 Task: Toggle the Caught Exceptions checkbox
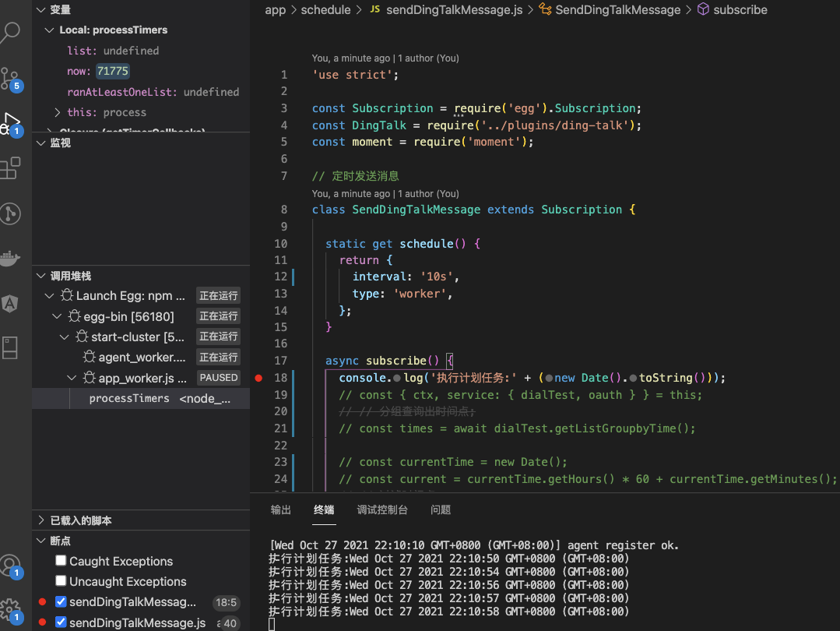tap(61, 561)
